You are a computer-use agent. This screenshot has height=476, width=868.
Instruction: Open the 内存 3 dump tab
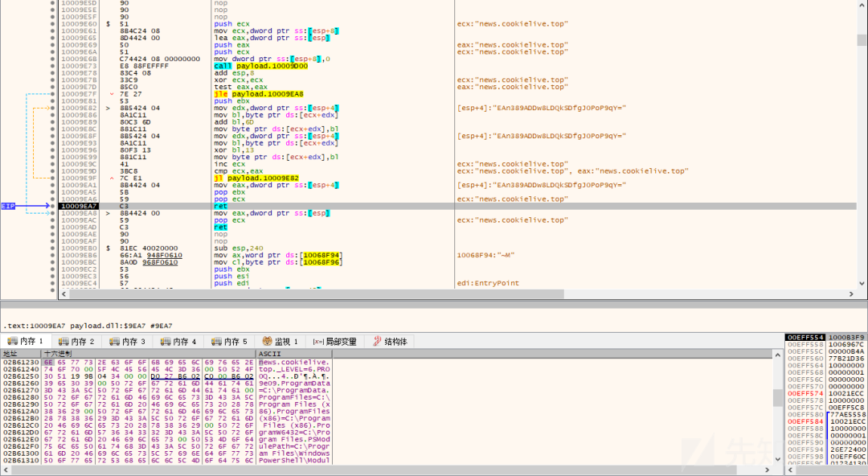tap(129, 342)
